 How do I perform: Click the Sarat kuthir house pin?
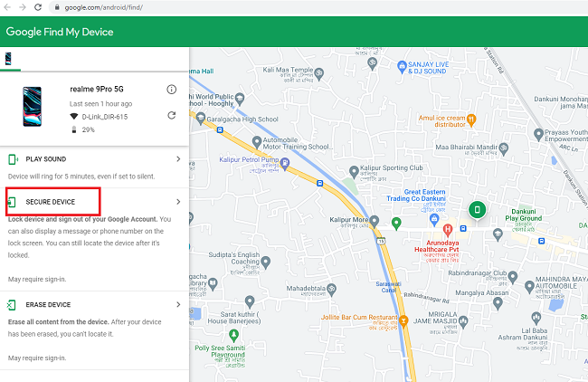coord(250,301)
